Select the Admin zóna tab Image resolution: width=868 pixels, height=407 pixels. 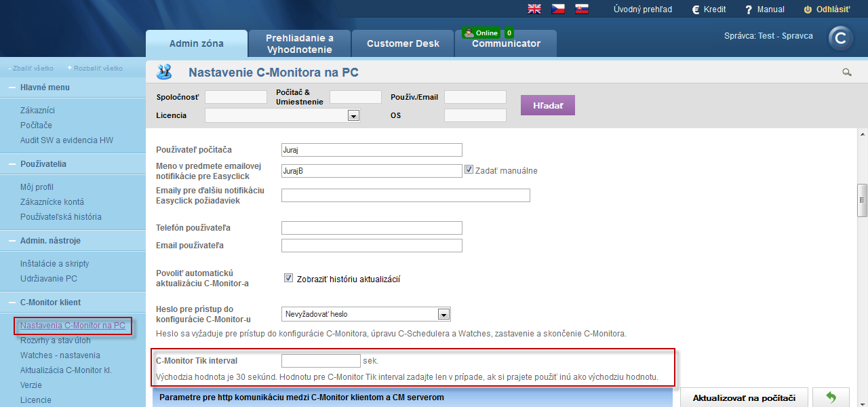tap(197, 44)
